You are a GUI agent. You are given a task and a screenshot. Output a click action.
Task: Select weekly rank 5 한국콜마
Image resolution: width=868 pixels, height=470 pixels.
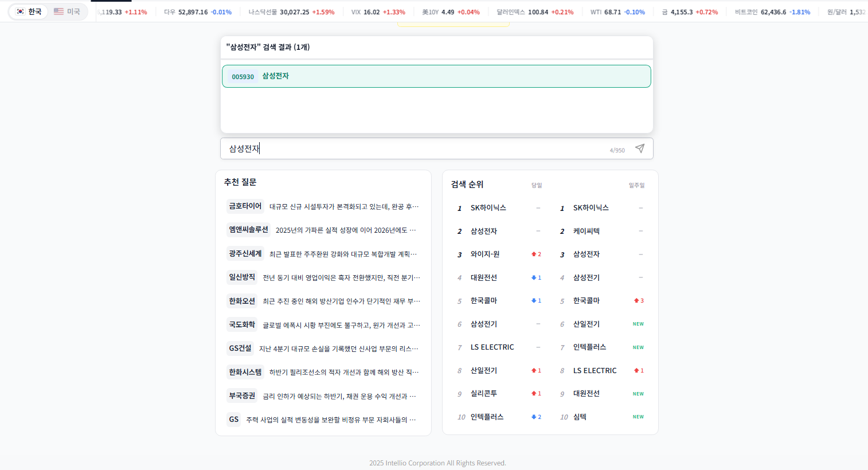tap(601, 301)
